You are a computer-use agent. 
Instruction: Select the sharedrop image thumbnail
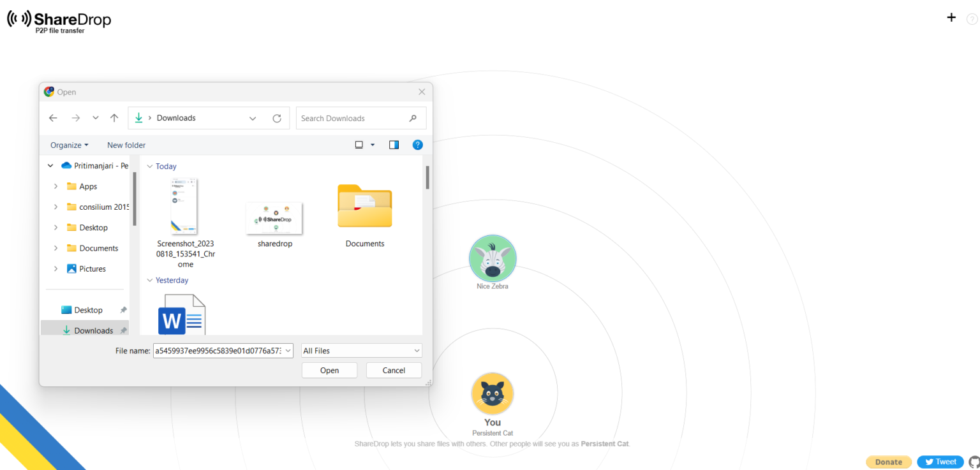[274, 218]
